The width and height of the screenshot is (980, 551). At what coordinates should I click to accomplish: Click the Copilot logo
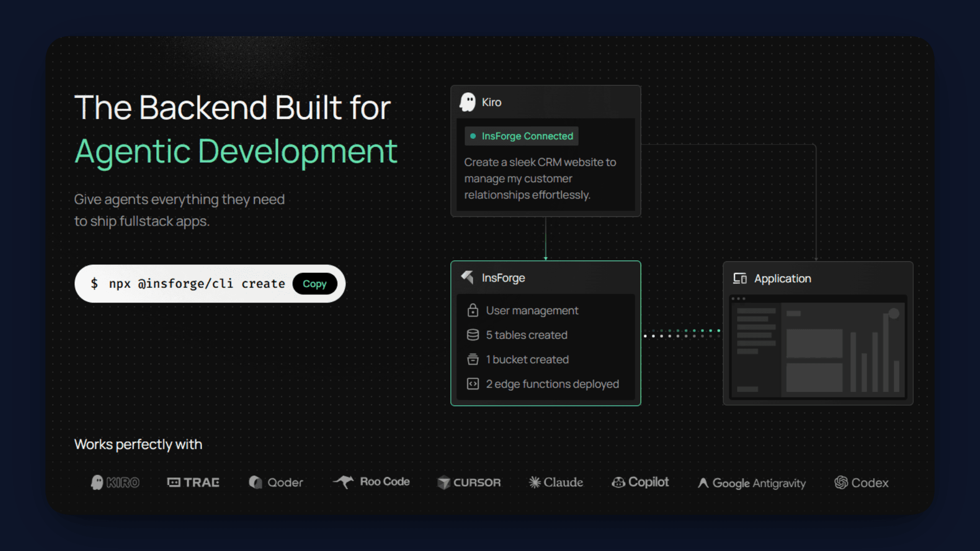[x=640, y=482]
